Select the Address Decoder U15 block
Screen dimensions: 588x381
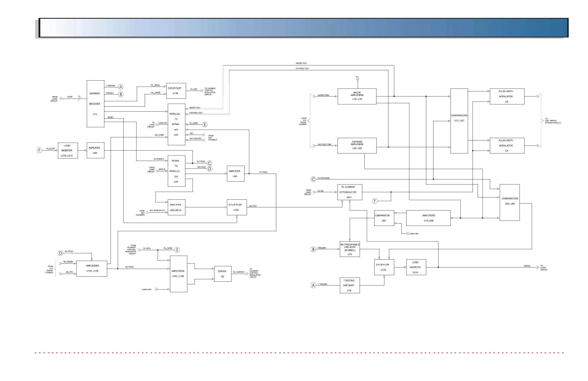pyautogui.click(x=95, y=104)
